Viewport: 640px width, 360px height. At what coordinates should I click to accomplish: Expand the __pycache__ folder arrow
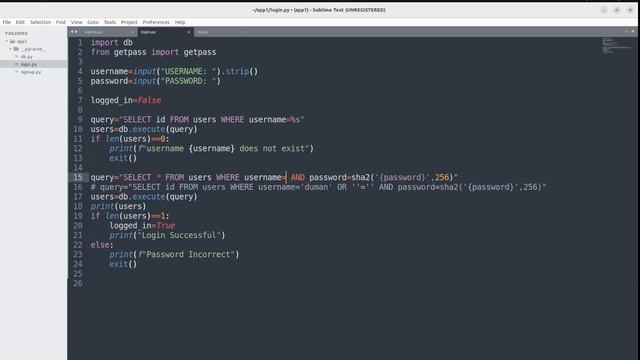[11, 49]
